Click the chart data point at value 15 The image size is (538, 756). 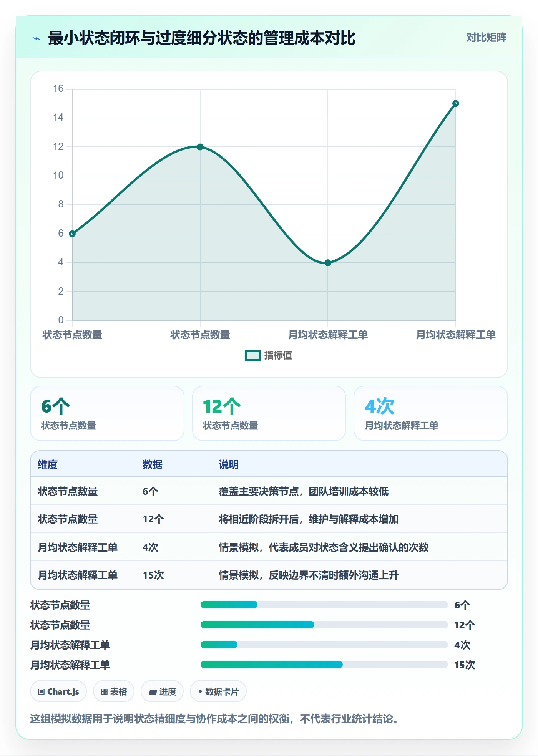(456, 103)
